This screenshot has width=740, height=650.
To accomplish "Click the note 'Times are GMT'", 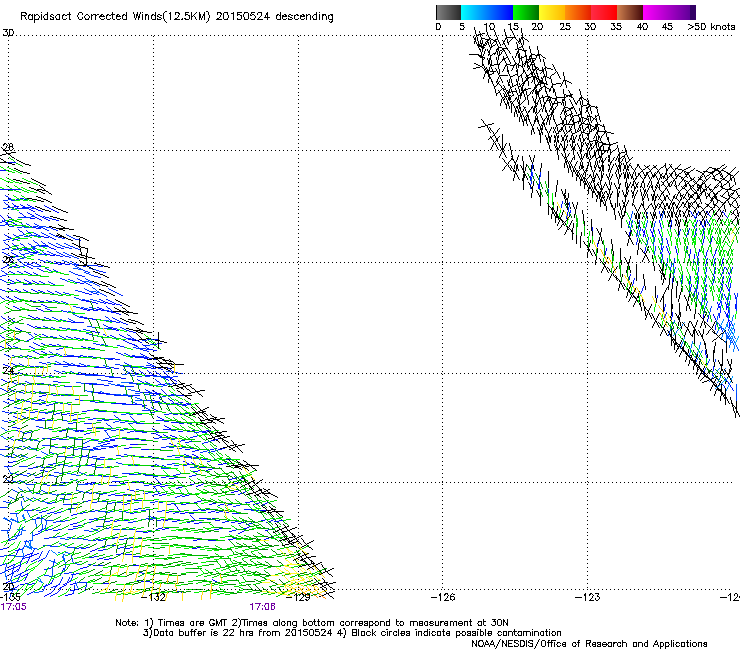I will point(193,623).
